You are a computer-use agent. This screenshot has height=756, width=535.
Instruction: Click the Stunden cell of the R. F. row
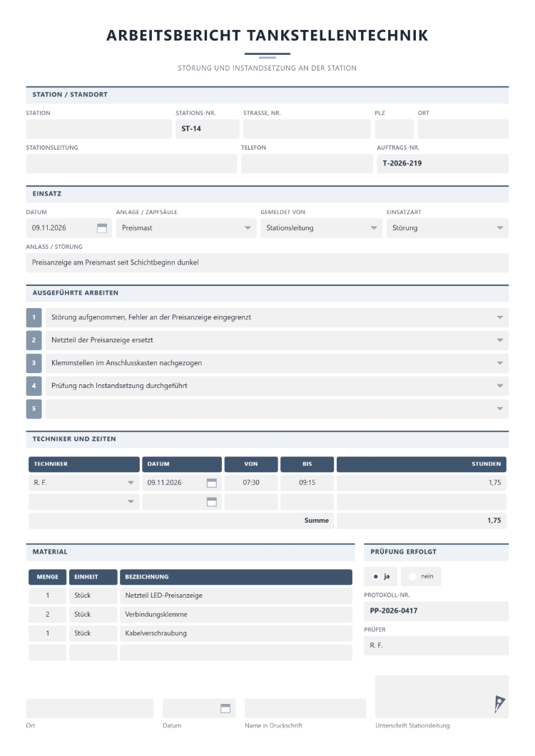pos(421,483)
